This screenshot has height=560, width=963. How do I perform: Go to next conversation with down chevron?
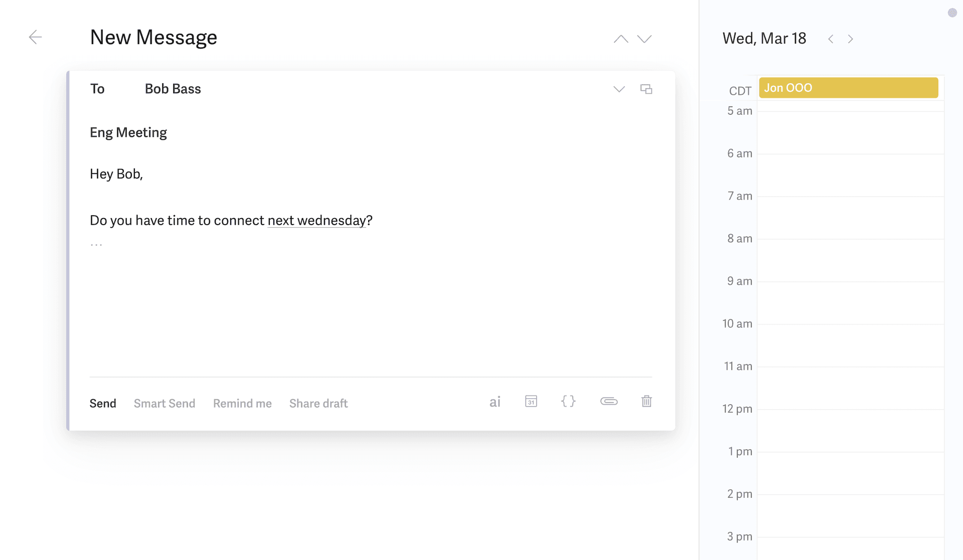[x=645, y=39]
